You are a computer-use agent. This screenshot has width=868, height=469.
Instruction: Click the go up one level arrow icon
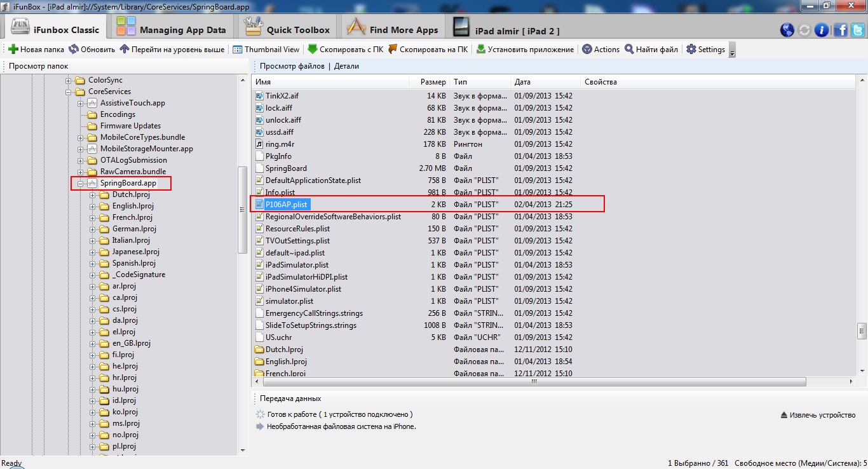pos(125,49)
